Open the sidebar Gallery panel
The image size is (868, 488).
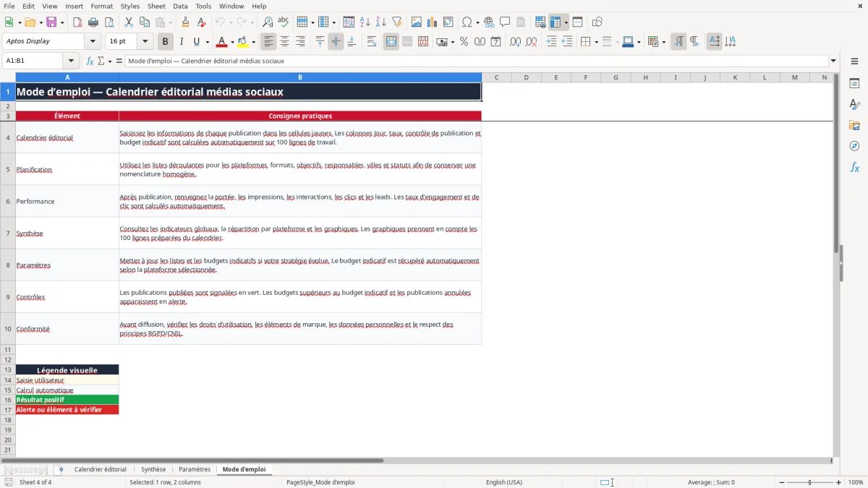tap(854, 126)
